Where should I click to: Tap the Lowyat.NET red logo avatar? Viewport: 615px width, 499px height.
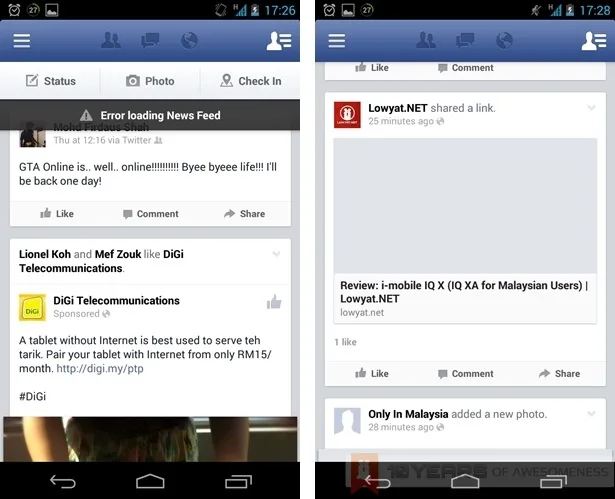click(x=347, y=115)
